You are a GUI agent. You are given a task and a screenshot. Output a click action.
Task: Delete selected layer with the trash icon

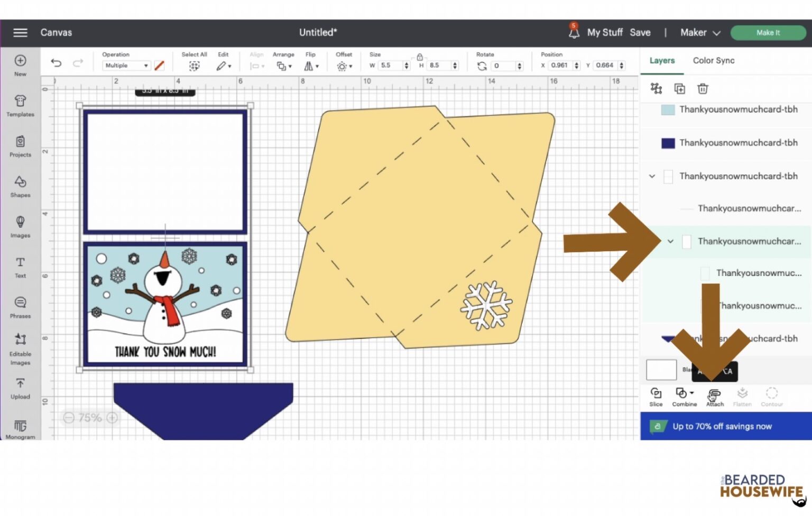702,89
